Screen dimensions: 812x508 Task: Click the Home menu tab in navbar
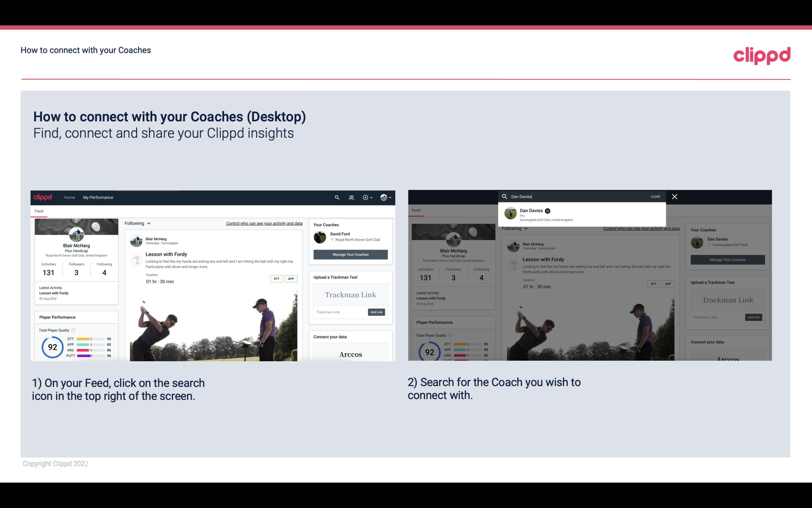[69, 197]
